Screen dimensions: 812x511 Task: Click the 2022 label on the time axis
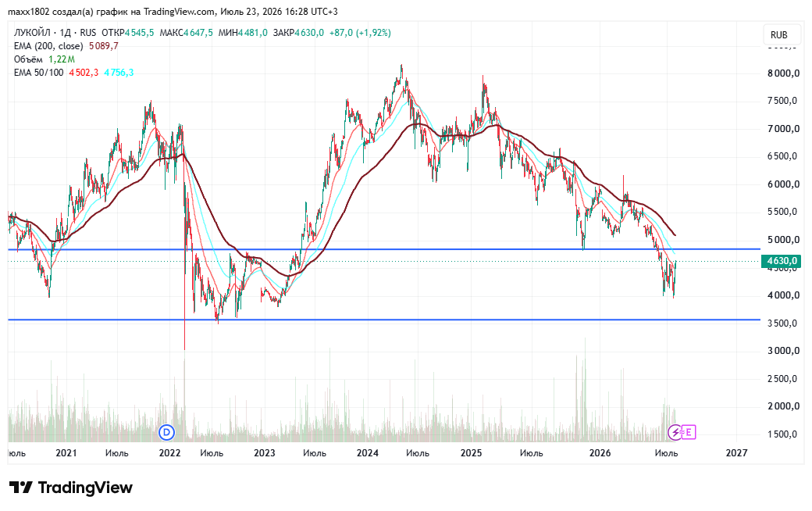click(170, 453)
